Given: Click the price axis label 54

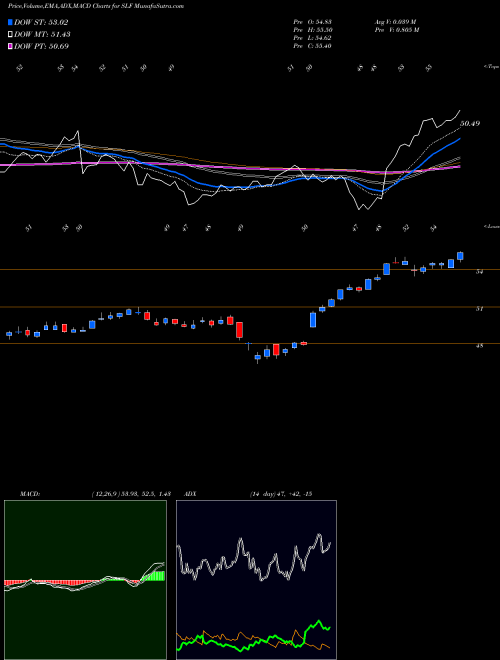Looking at the screenshot, I should click(x=479, y=272).
